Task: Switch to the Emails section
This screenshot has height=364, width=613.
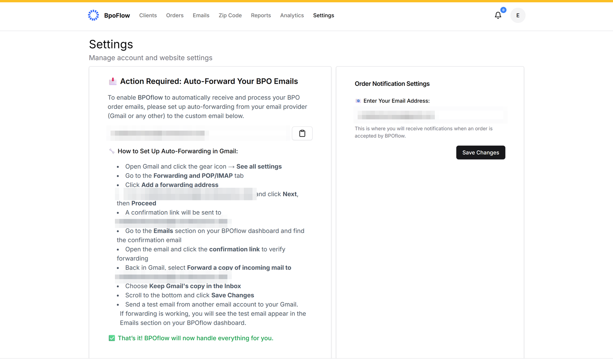Action: pos(201,15)
